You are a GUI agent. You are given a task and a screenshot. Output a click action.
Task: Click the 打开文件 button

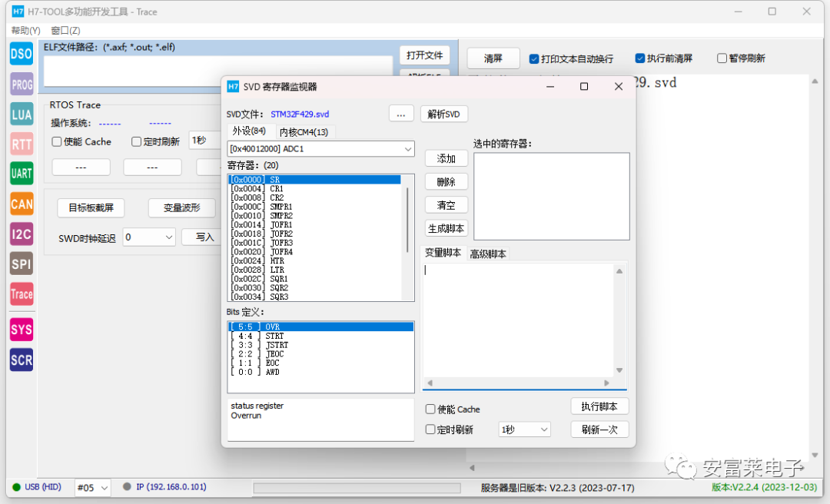pyautogui.click(x=424, y=55)
